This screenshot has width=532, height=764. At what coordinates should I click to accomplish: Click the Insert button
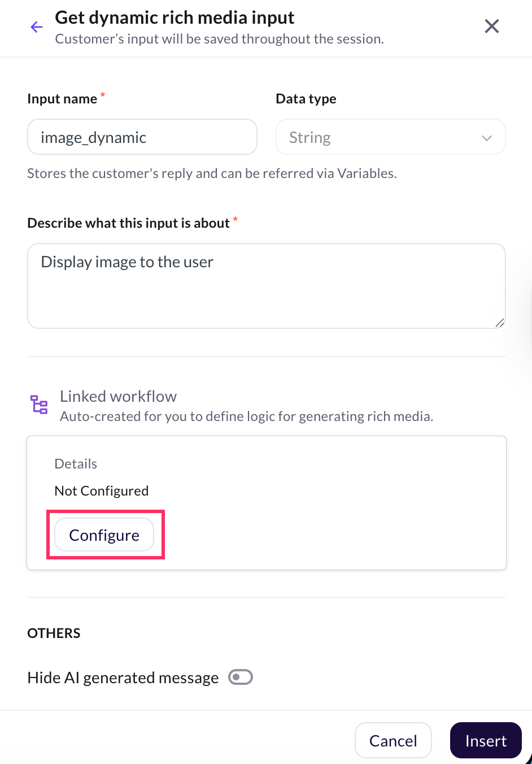485,740
